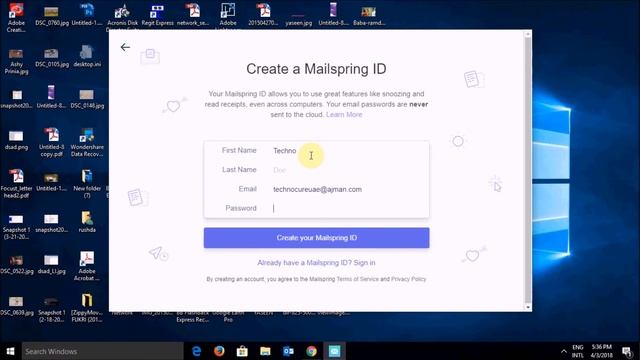Image resolution: width=640 pixels, height=360 pixels.
Task: Select the DSC_0639.jpg desktop file
Action: [16, 305]
